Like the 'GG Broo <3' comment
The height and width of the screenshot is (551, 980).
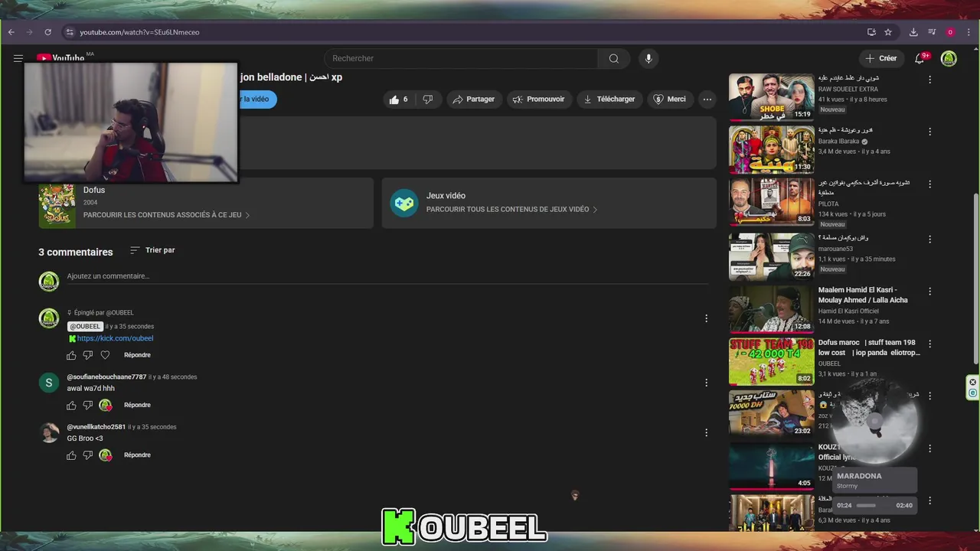[x=71, y=455]
